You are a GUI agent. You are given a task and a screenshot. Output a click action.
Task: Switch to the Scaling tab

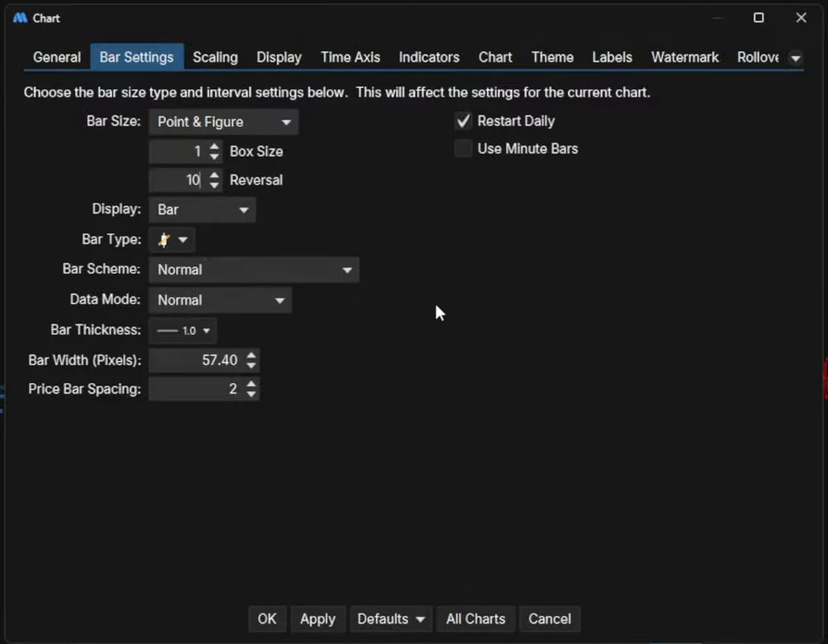tap(215, 57)
